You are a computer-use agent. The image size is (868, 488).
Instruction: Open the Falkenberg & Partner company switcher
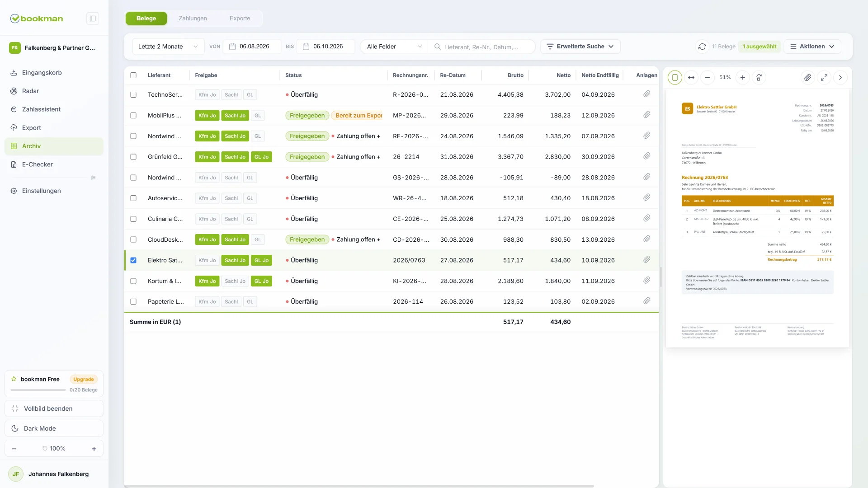click(54, 48)
